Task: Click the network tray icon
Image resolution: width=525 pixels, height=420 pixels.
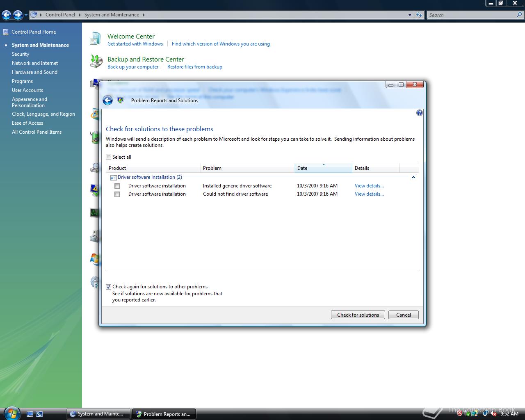Action: pos(485,414)
